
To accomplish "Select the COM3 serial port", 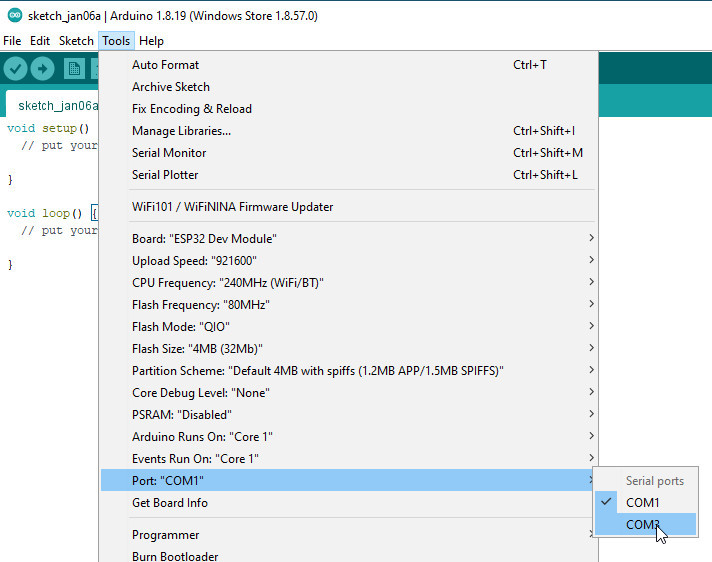I will tap(645, 524).
